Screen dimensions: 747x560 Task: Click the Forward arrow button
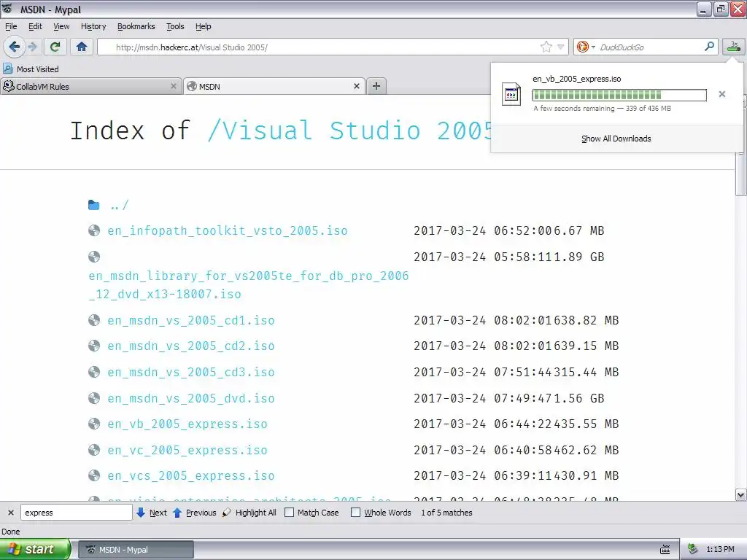pos(32,47)
